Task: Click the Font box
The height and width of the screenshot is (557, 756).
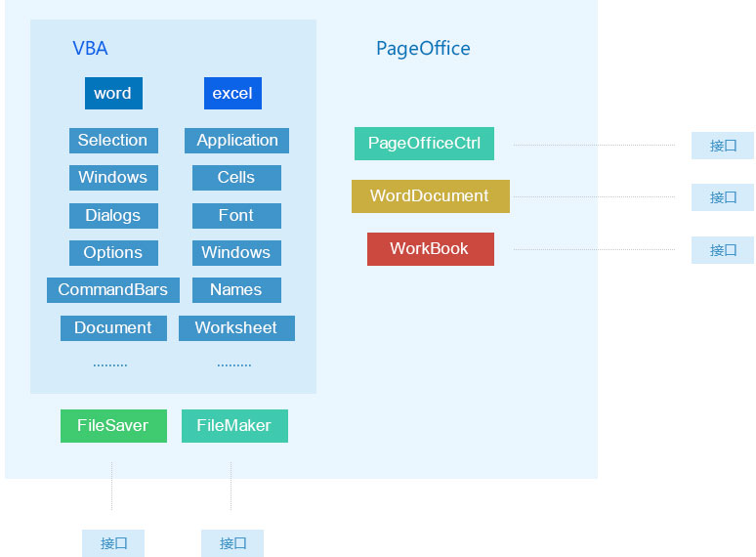Action: coord(236,215)
